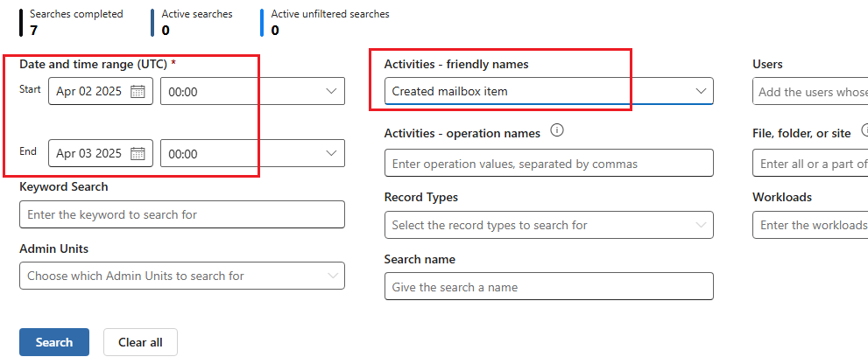The width and height of the screenshot is (868, 357).
Task: Open the Start date calendar picker icon
Action: [x=138, y=91]
